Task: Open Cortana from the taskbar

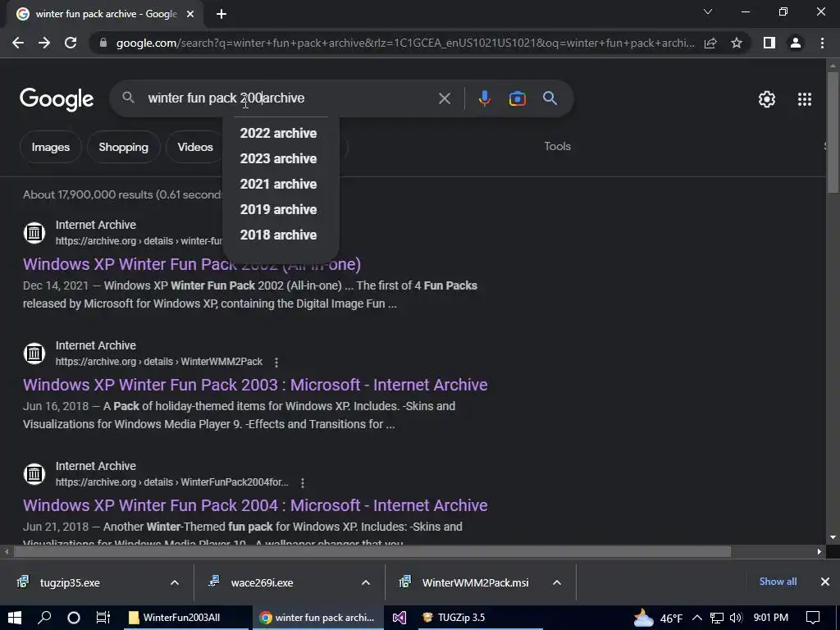Action: point(74,618)
